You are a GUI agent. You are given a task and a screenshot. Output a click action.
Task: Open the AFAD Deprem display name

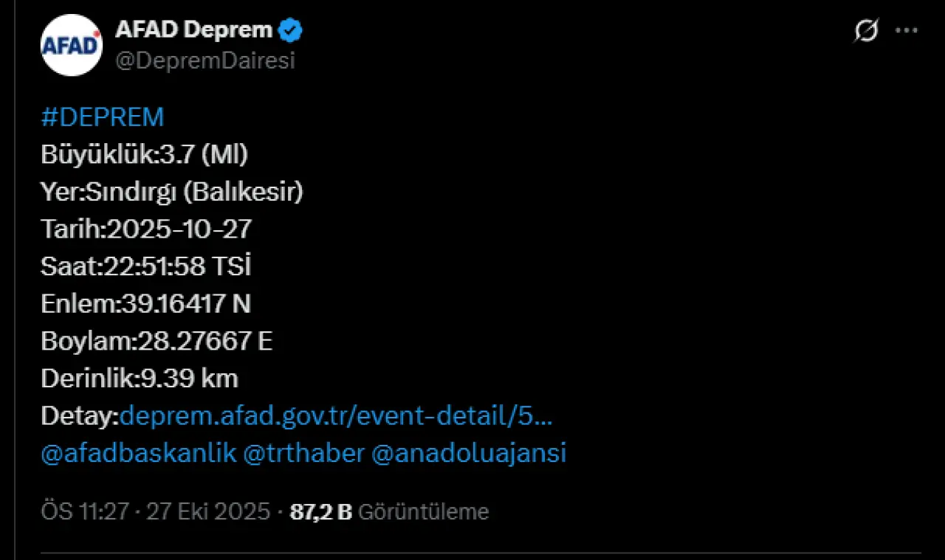[x=193, y=31]
